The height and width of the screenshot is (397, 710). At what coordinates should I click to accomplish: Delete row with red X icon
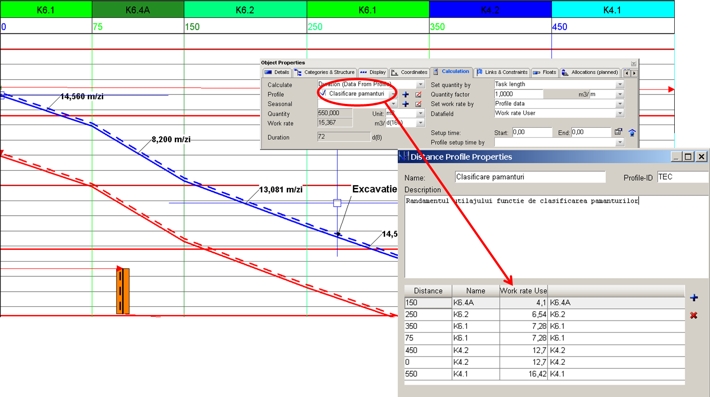pos(694,315)
